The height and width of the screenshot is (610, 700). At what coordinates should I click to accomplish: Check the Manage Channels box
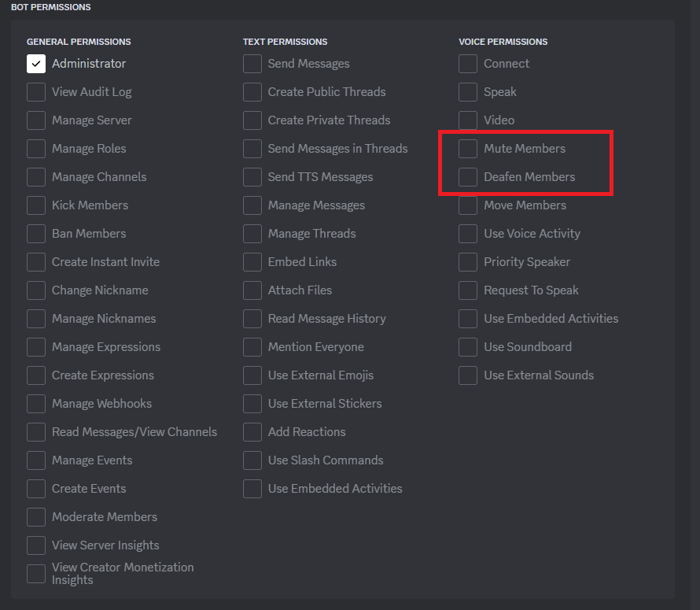[x=36, y=177]
